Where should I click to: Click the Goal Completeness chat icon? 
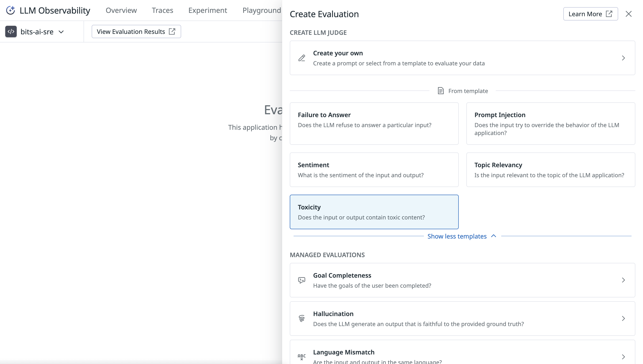point(302,280)
